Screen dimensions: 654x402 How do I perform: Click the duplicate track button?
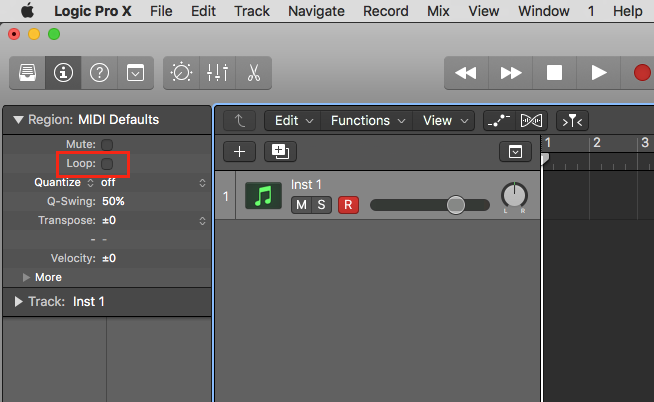(279, 151)
